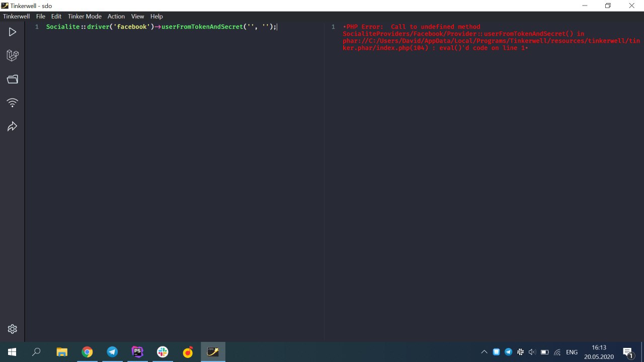Place cursor in the code editor line
The image size is (644, 362).
(x=161, y=27)
